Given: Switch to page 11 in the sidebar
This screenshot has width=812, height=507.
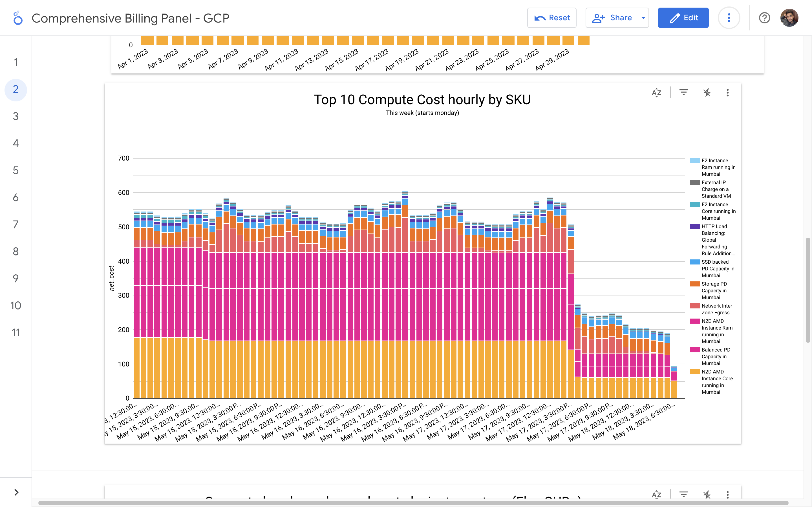Looking at the screenshot, I should pyautogui.click(x=16, y=333).
